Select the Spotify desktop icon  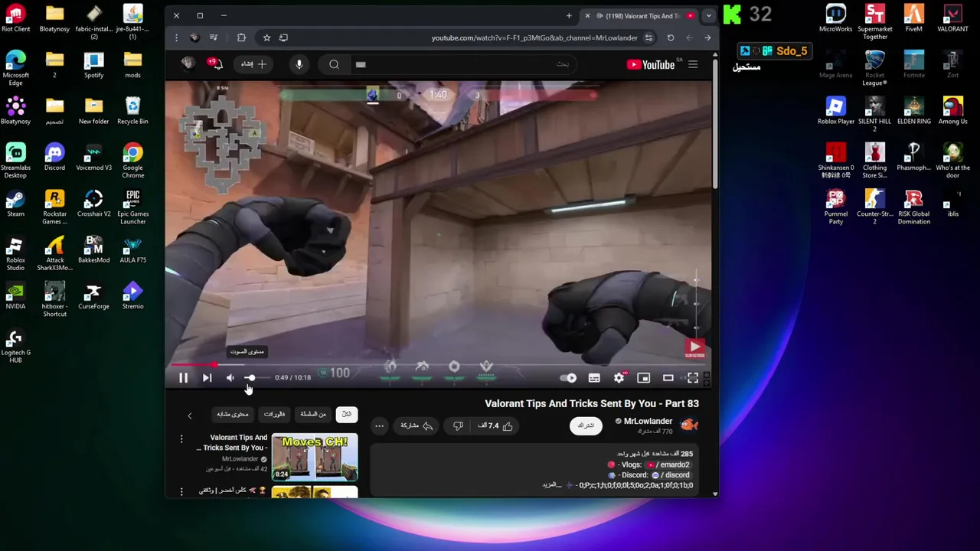93,66
